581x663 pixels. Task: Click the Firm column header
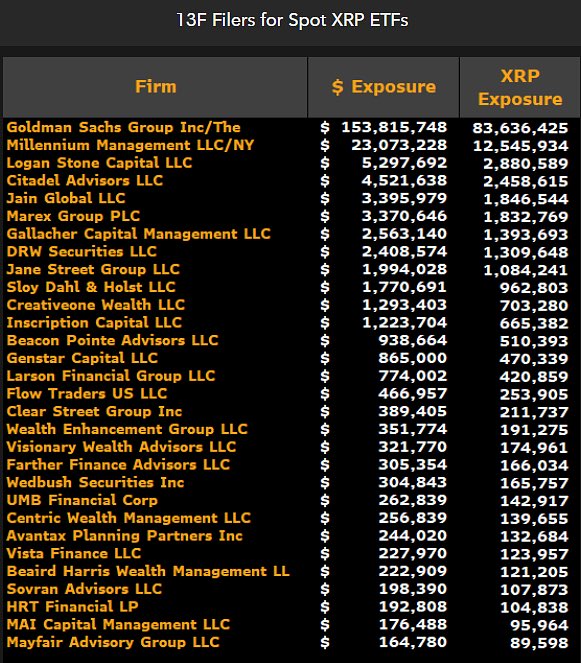155,87
